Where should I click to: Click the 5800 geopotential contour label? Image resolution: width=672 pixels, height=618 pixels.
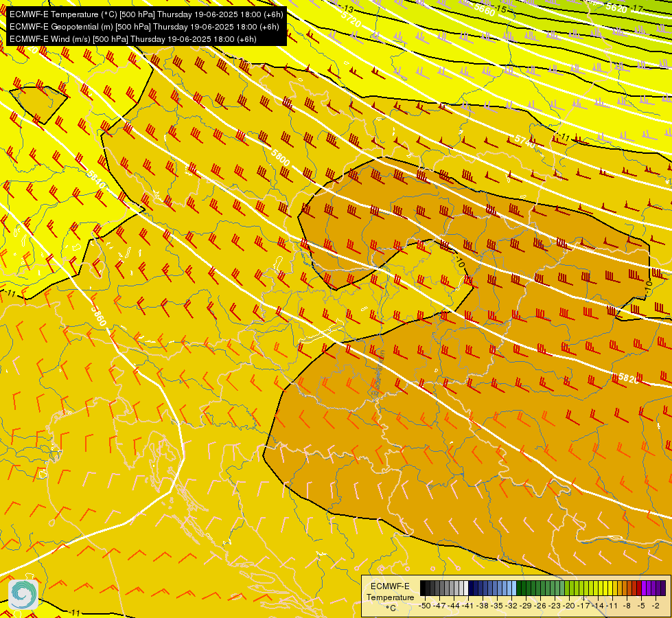(280, 157)
